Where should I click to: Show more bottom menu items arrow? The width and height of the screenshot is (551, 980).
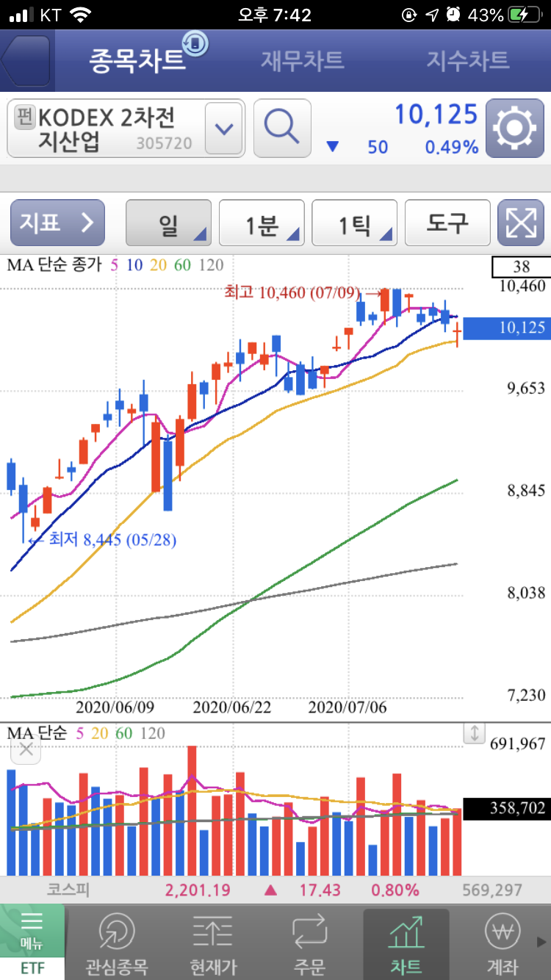[542, 942]
